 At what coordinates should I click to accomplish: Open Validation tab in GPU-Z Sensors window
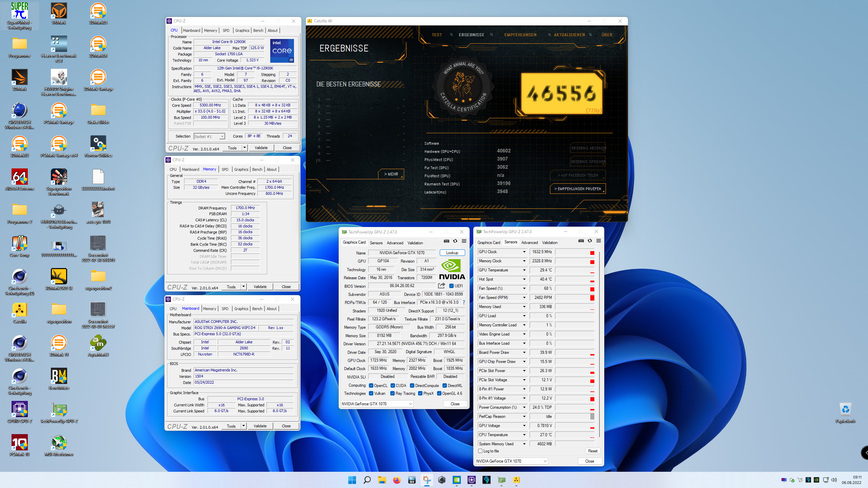(550, 243)
